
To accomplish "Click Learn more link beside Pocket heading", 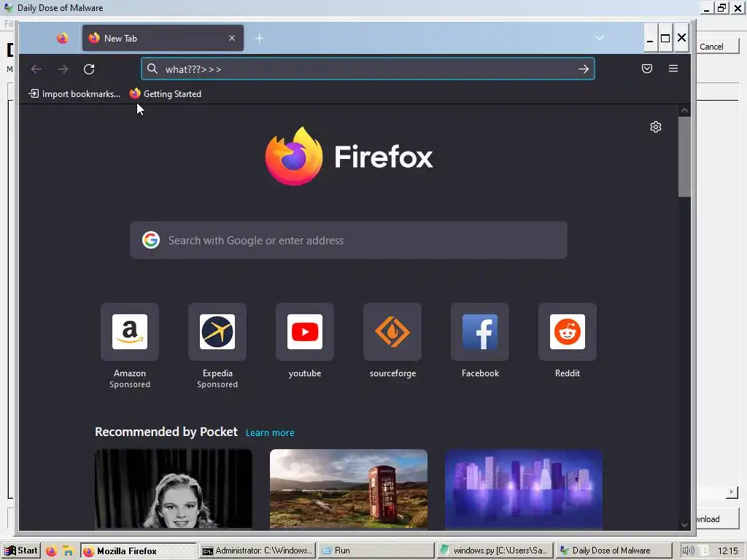I will click(x=270, y=432).
